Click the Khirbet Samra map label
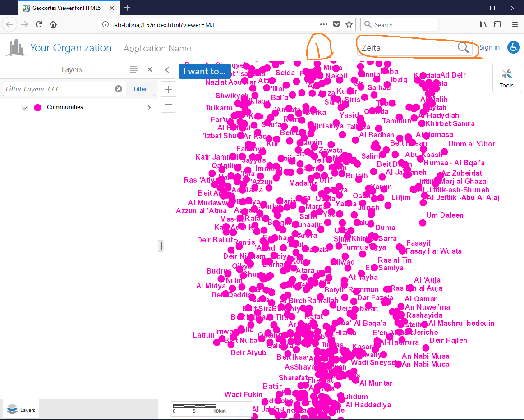 [x=450, y=124]
